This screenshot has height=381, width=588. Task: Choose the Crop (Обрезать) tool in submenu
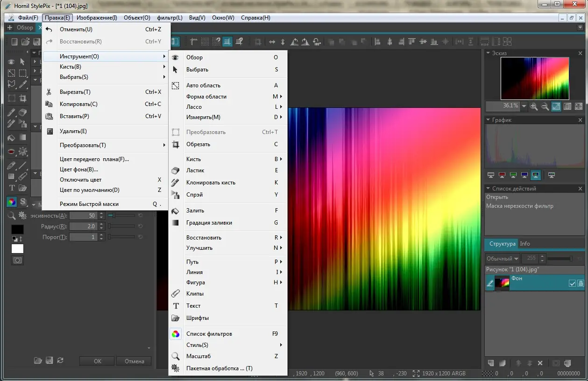pyautogui.click(x=198, y=144)
